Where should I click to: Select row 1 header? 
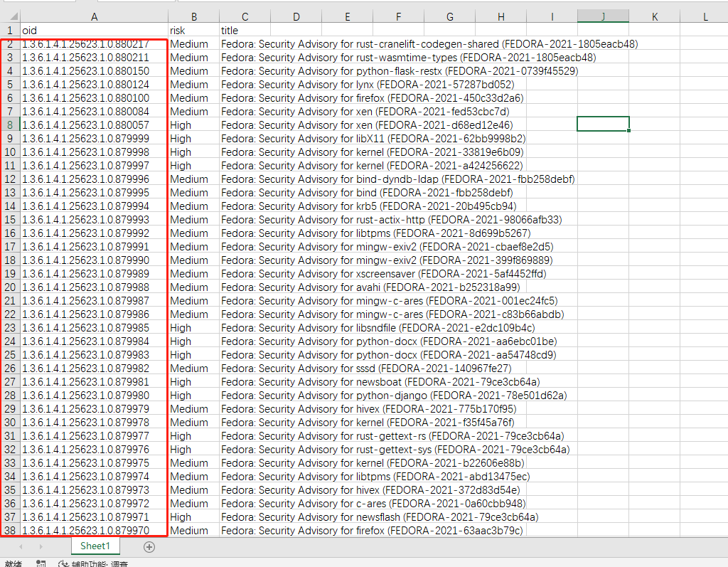10,30
